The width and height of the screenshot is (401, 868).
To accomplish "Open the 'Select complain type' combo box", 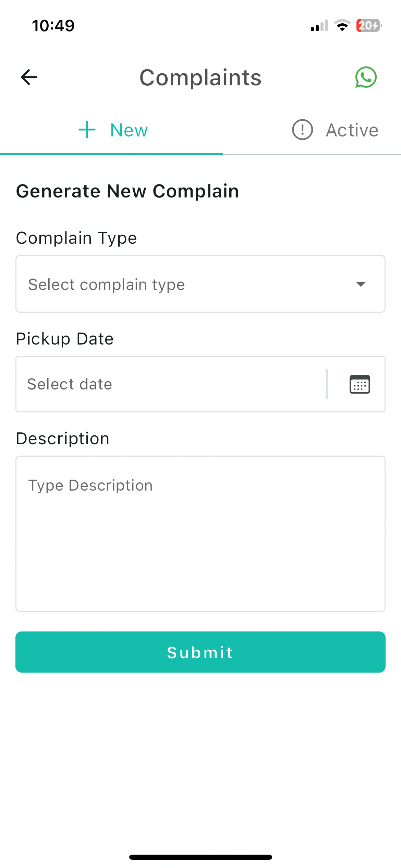I will point(185,284).
